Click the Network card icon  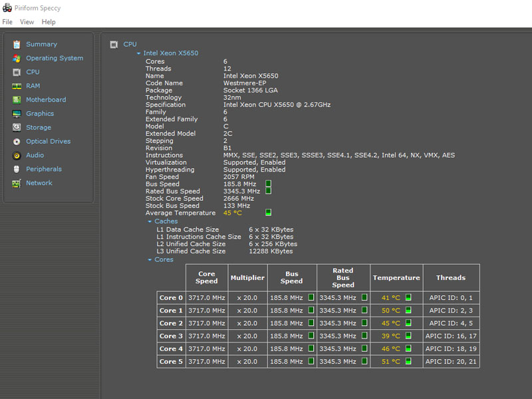(17, 184)
